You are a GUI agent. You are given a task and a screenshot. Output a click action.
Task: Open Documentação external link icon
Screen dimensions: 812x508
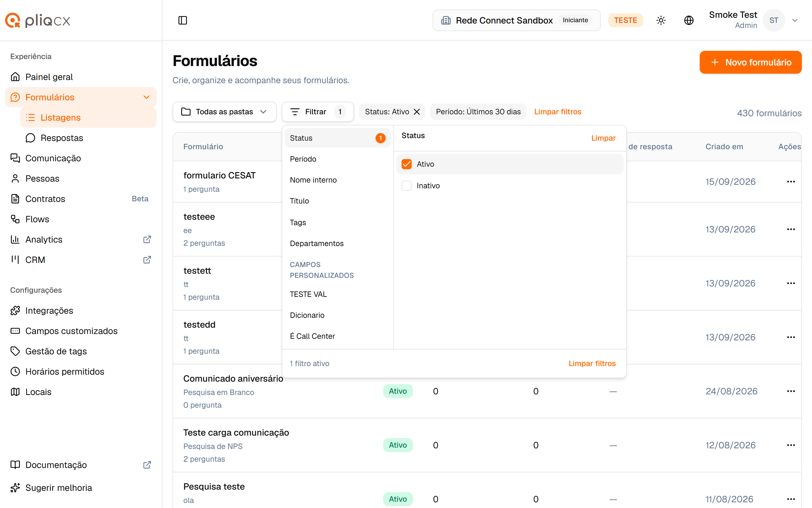pos(147,465)
